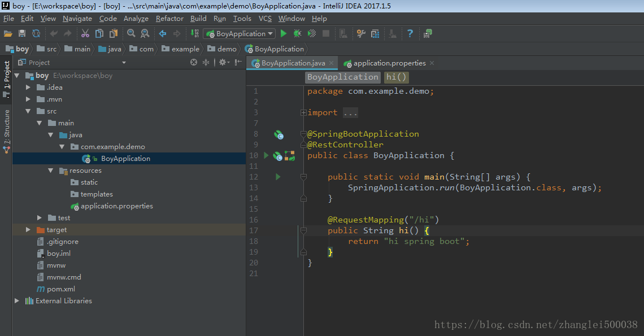The width and height of the screenshot is (644, 336).
Task: Switch to the application.properties tab
Action: pyautogui.click(x=389, y=63)
